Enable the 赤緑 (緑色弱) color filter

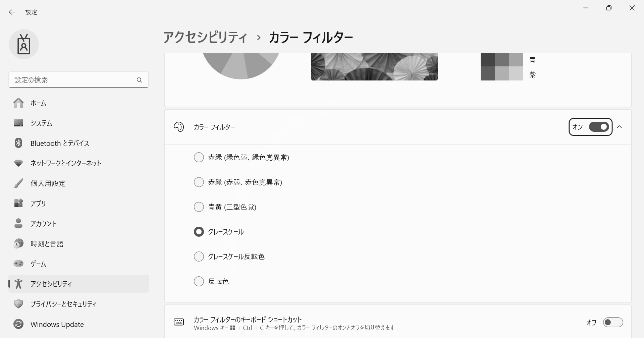click(199, 157)
